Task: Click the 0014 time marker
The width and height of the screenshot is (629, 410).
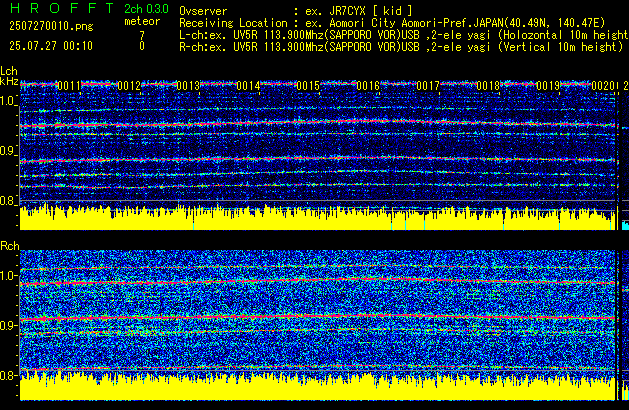Action: coord(248,86)
